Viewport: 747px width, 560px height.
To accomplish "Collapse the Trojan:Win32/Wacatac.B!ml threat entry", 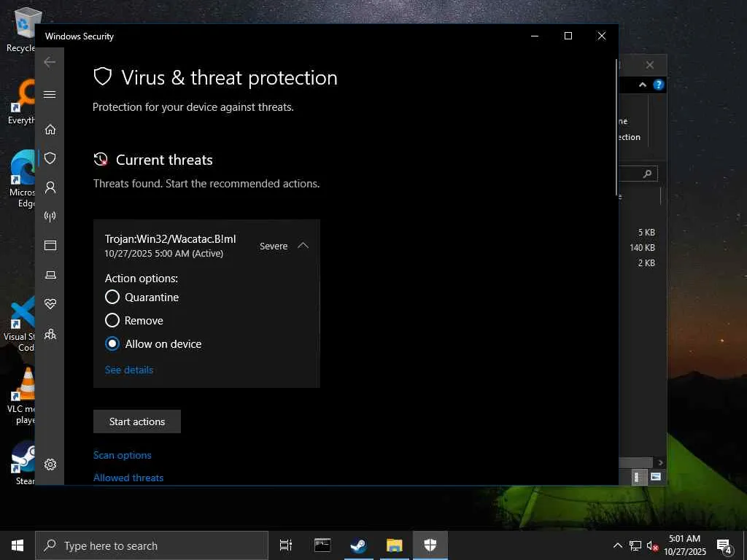I will click(303, 246).
